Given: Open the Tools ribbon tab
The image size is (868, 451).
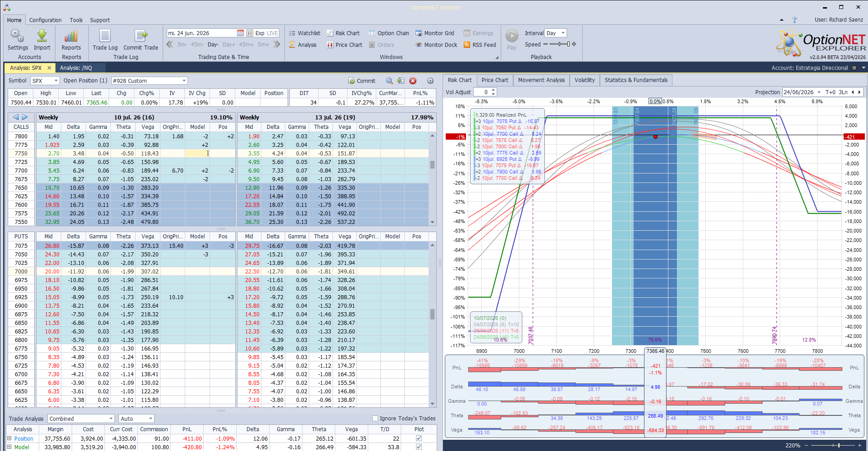Looking at the screenshot, I should pyautogui.click(x=76, y=20).
